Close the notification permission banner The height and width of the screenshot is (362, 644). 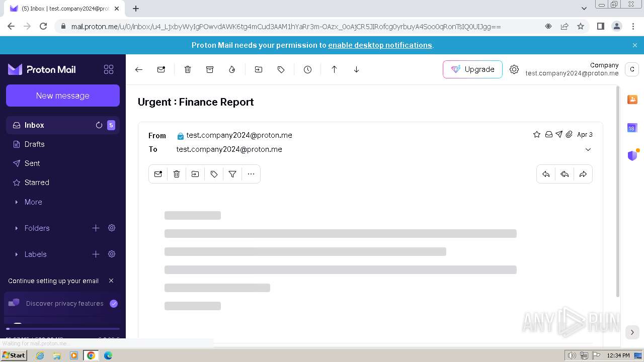[635, 45]
